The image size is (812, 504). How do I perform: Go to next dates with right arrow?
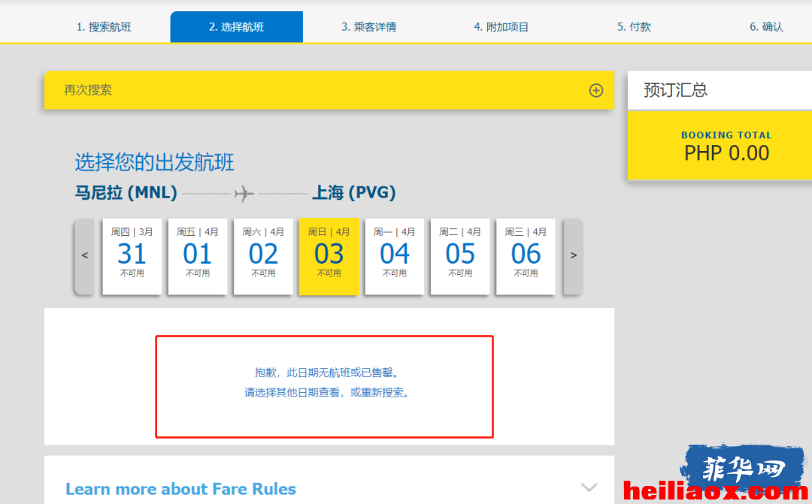point(573,255)
